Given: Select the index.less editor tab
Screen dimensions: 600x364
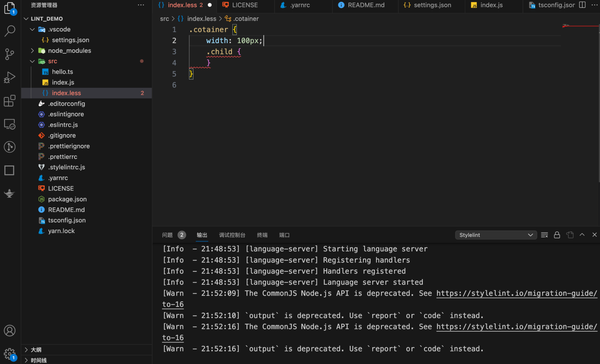Looking at the screenshot, I should (x=185, y=5).
